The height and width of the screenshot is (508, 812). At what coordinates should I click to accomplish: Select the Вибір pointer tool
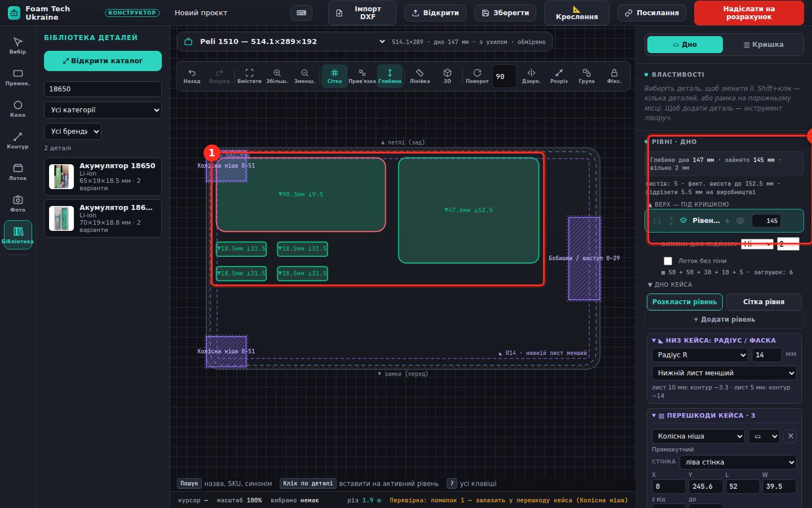[x=17, y=45]
